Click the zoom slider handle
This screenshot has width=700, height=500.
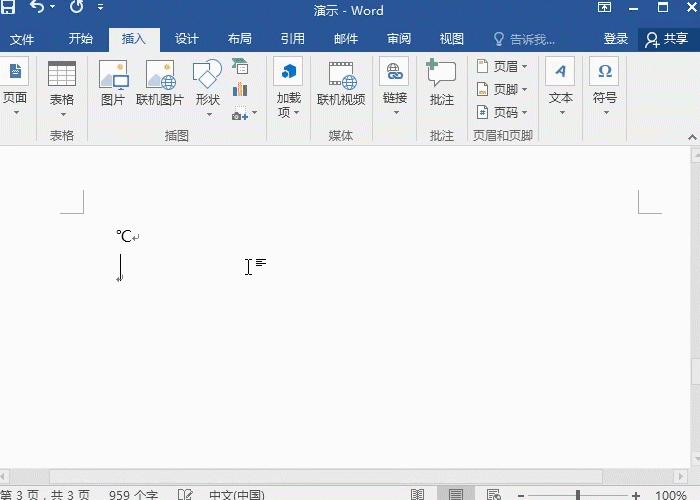(578, 495)
